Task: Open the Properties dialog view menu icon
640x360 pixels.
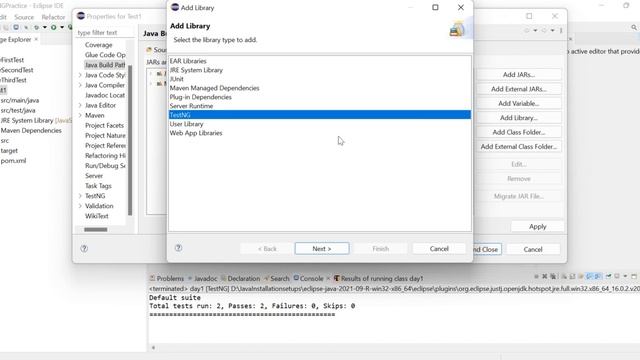Action: (561, 31)
